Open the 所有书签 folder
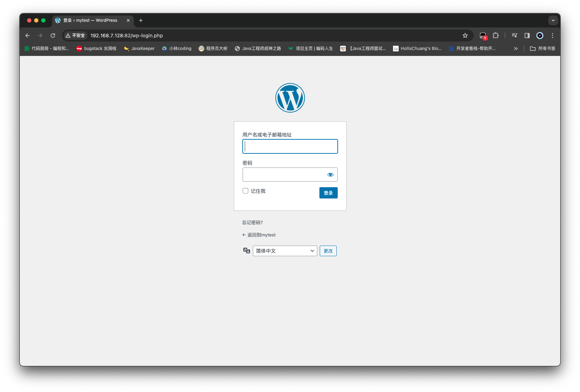This screenshot has height=392, width=580. click(x=543, y=49)
